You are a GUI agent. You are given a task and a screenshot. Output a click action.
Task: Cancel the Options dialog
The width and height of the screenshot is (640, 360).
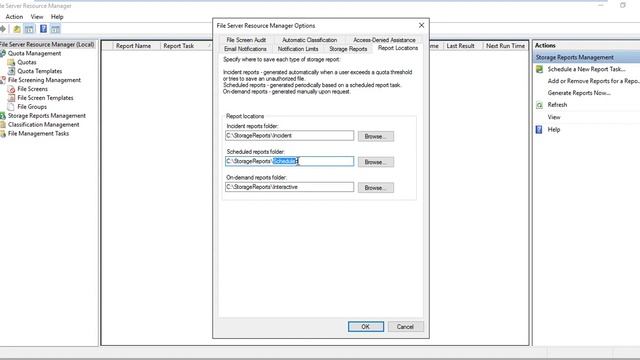pos(405,327)
